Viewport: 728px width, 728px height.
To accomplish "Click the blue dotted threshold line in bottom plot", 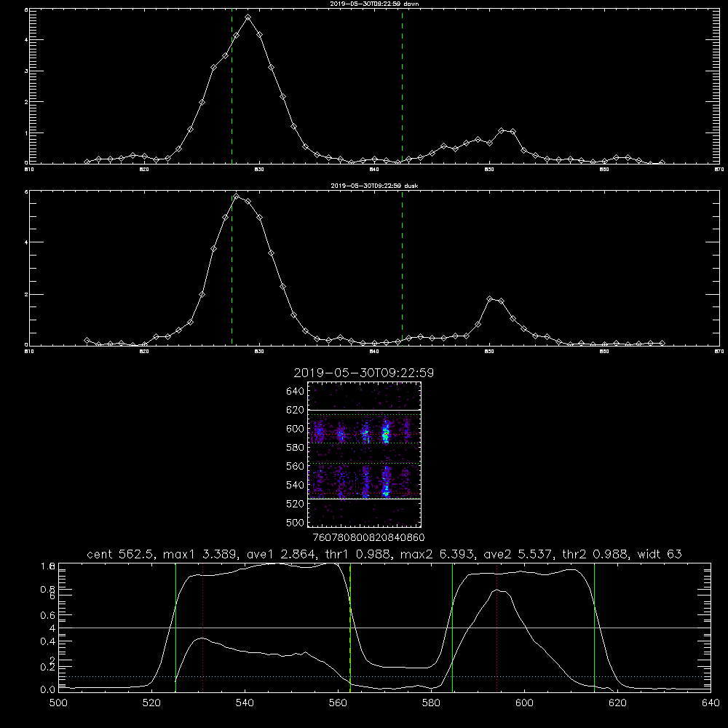I will 384,676.
